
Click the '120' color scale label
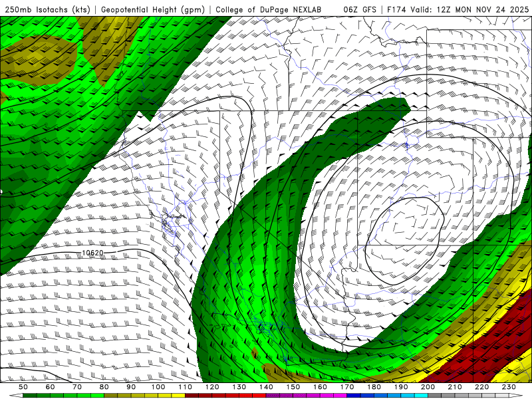[x=212, y=387]
